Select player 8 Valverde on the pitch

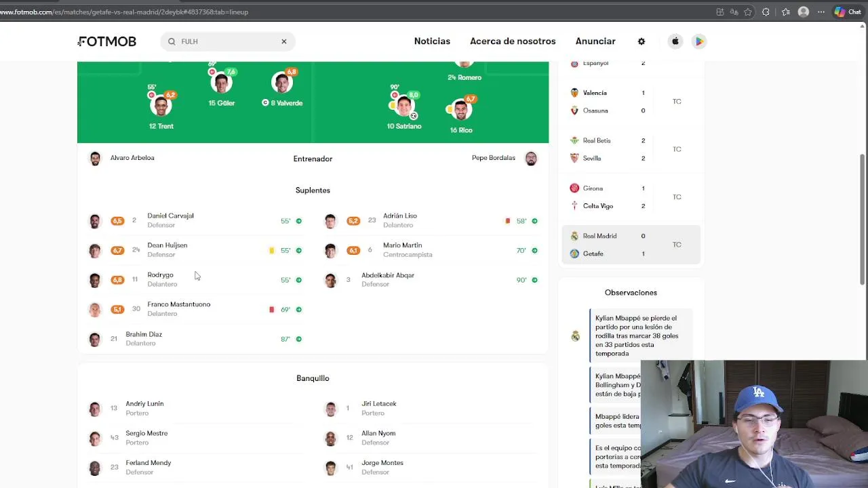click(x=282, y=86)
